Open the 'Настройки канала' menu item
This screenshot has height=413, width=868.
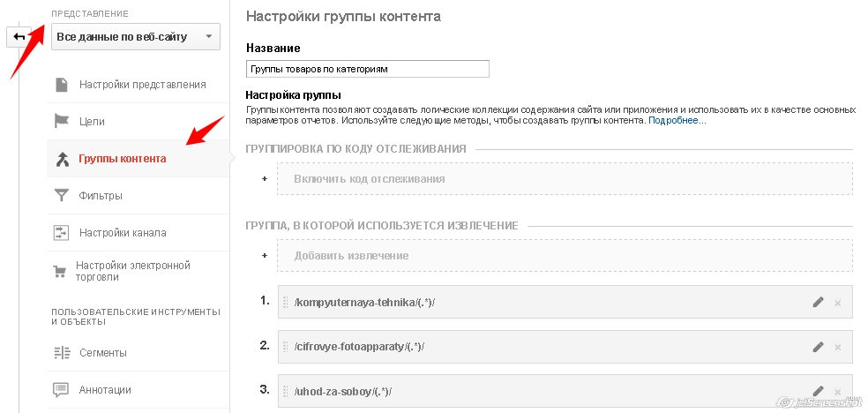click(122, 233)
